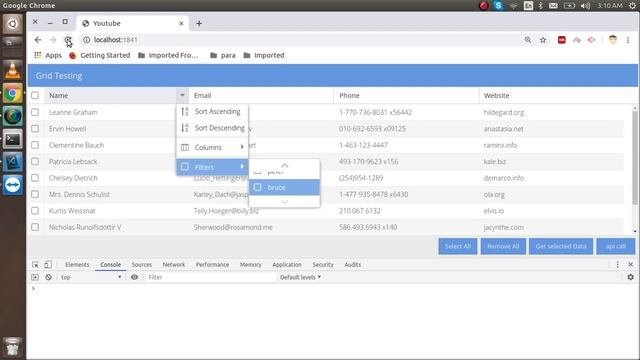Toggle the Name column menu arrow

[x=182, y=95]
